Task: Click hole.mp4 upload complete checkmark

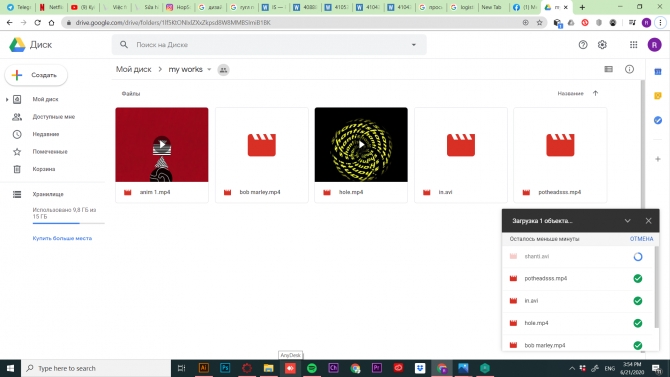Action: (x=638, y=323)
